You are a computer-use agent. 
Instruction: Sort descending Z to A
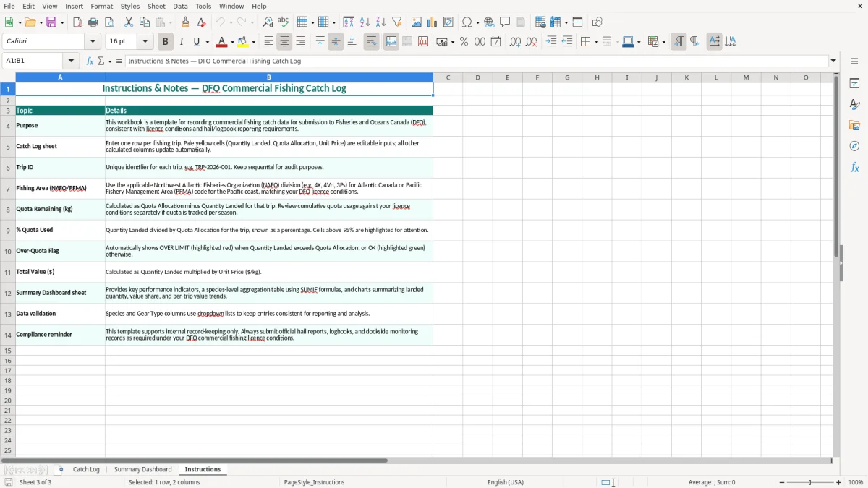tap(381, 22)
